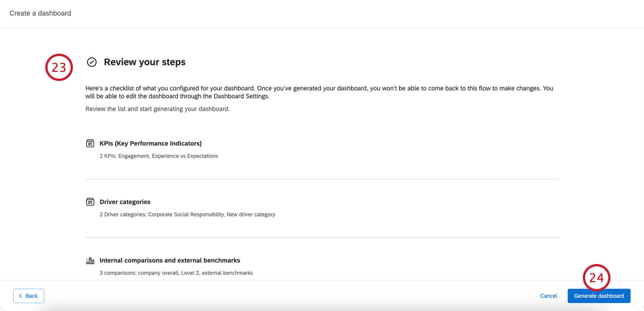644x311 pixels.
Task: Click the left chevron inside the Back button
Action: (x=21, y=296)
